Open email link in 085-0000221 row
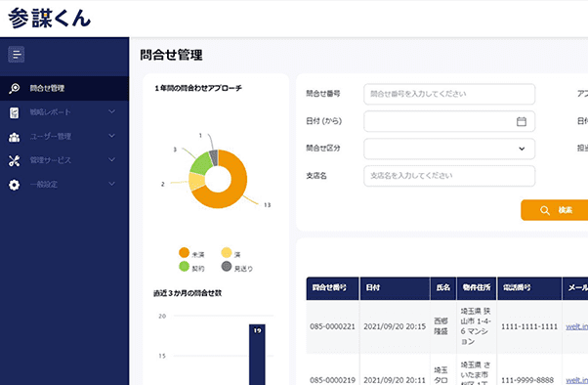The image size is (588, 385). 576,326
